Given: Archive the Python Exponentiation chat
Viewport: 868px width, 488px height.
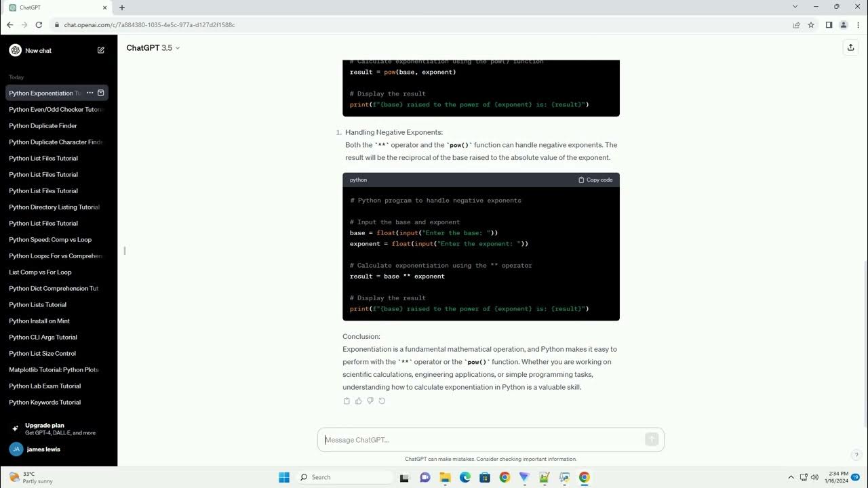Looking at the screenshot, I should click(x=101, y=93).
